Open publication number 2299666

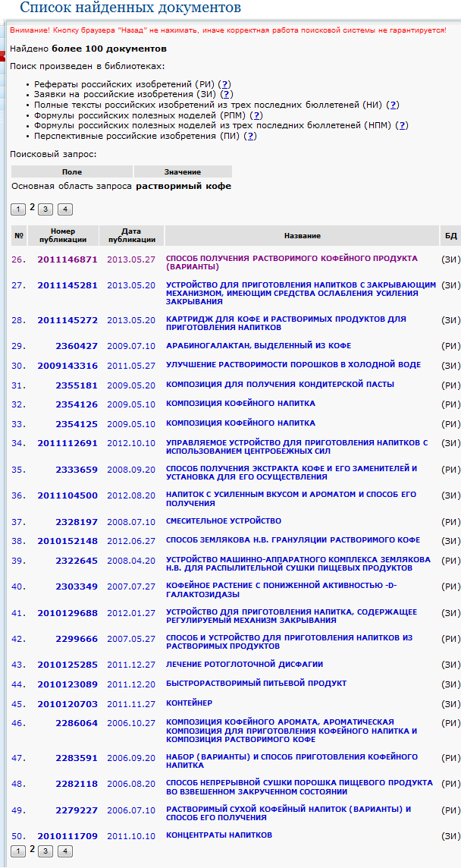click(77, 639)
